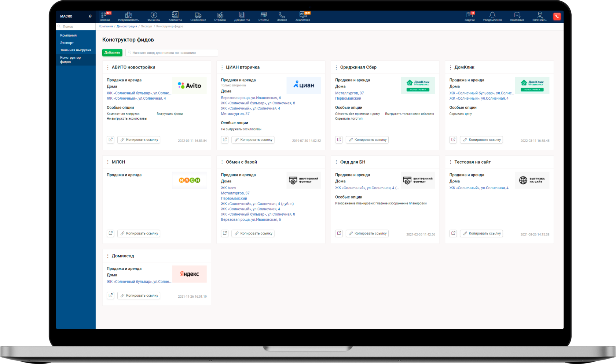The height and width of the screenshot is (364, 616).
Task: Expand the Евгений С. user menu
Action: pos(540,16)
